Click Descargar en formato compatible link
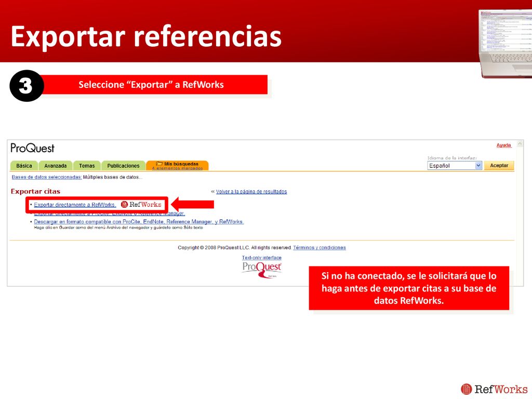 coord(139,221)
